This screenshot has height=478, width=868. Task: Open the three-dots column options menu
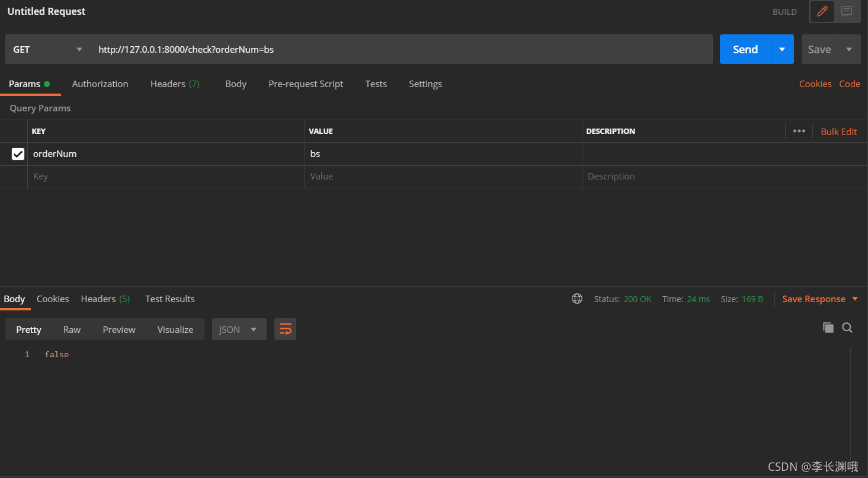click(x=799, y=131)
